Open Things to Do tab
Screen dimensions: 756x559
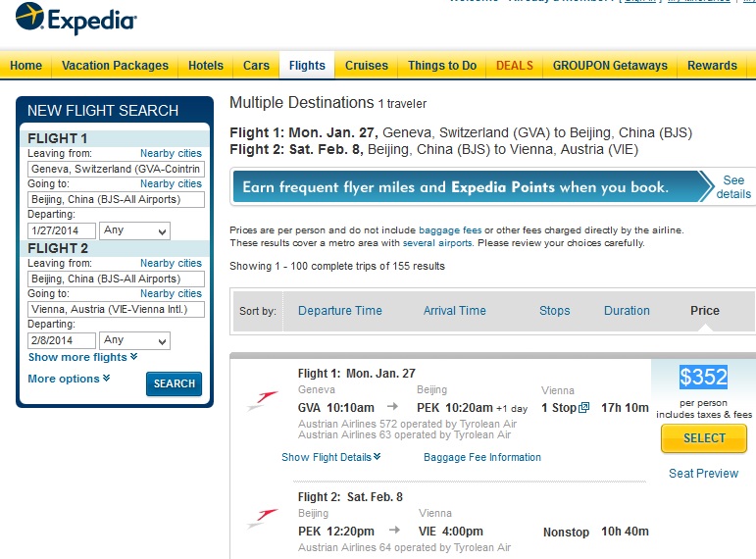click(442, 66)
